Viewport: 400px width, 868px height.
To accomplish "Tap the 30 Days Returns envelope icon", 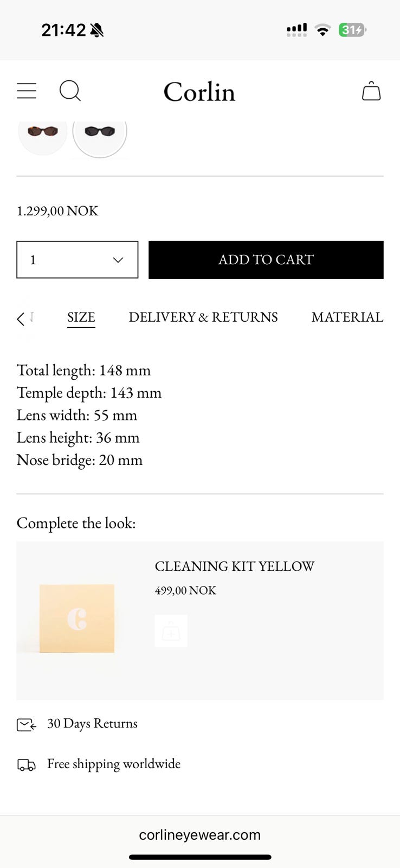I will (26, 724).
